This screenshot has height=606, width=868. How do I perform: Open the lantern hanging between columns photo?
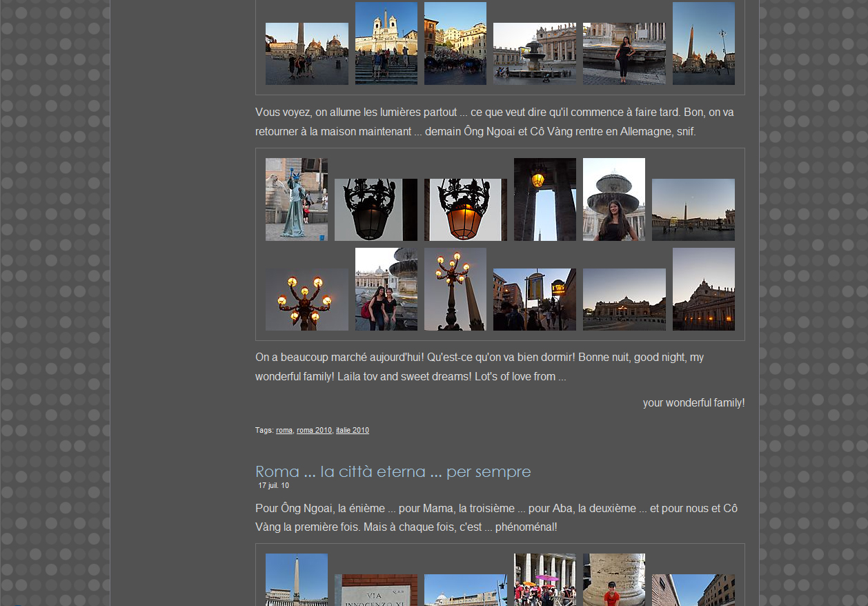click(544, 199)
